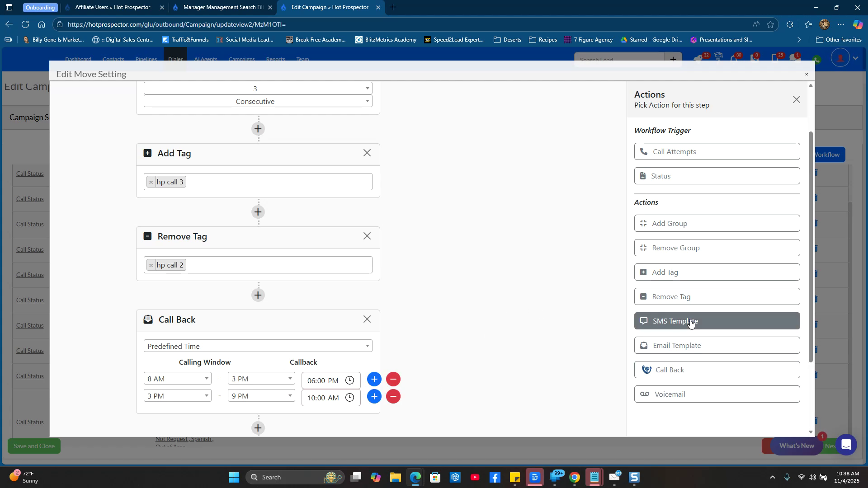The image size is (868, 488).
Task: Click plus icon between Add Tag and Remove Tag
Action: pos(258,212)
